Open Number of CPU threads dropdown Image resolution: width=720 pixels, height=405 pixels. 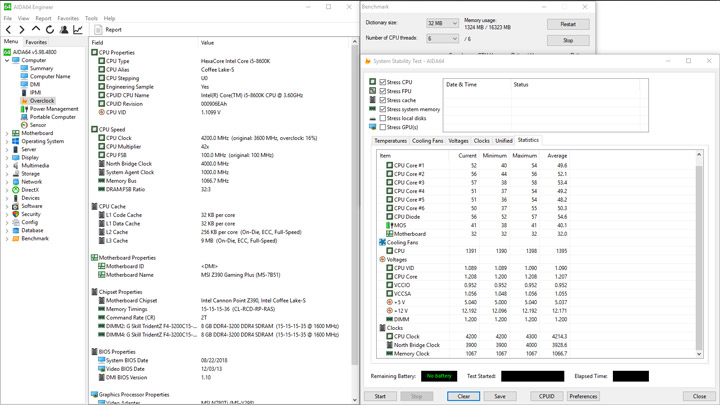(x=442, y=39)
